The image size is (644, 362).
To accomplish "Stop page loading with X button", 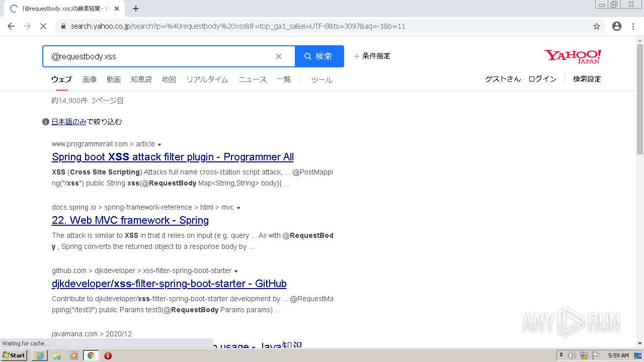I will [x=43, y=26].
